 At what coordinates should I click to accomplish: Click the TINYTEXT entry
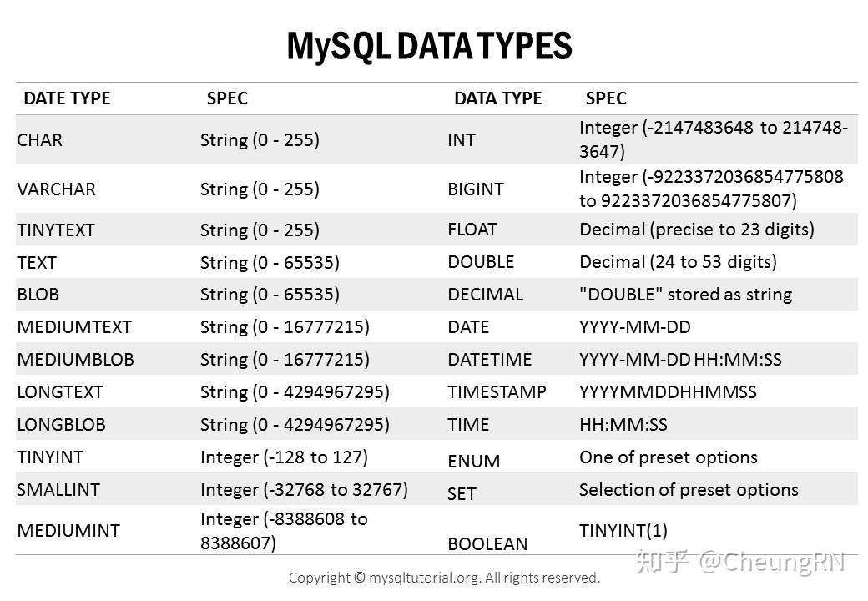[56, 230]
